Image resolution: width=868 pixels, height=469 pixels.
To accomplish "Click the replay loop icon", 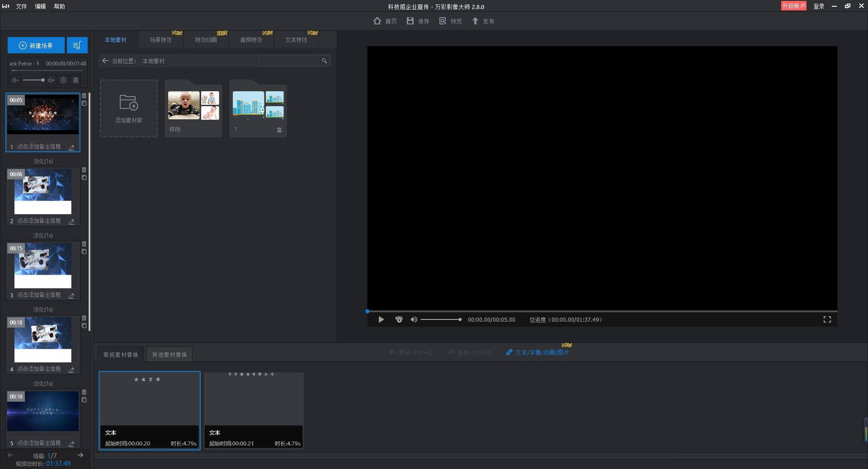I will pos(399,319).
